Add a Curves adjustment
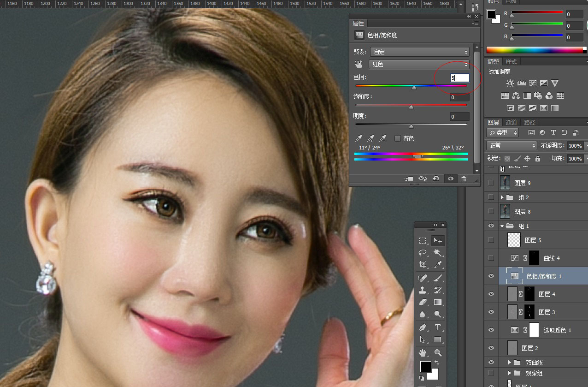 tap(533, 83)
